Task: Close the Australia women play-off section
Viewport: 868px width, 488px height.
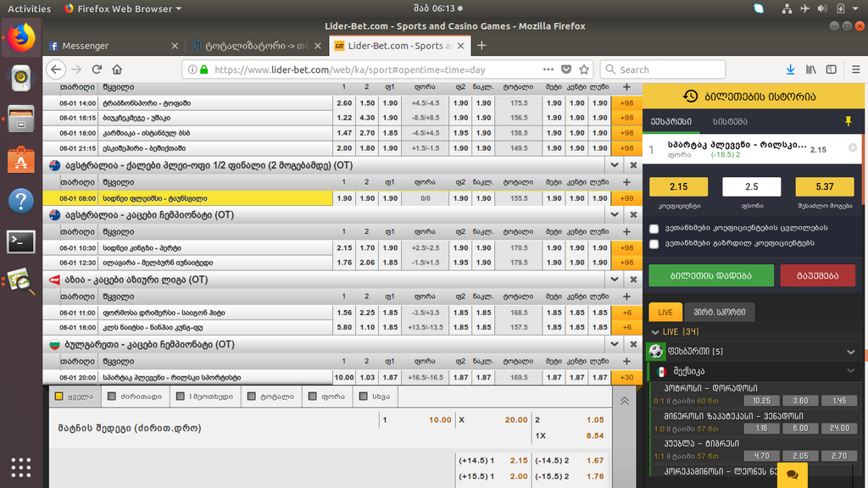Action: 633,165
